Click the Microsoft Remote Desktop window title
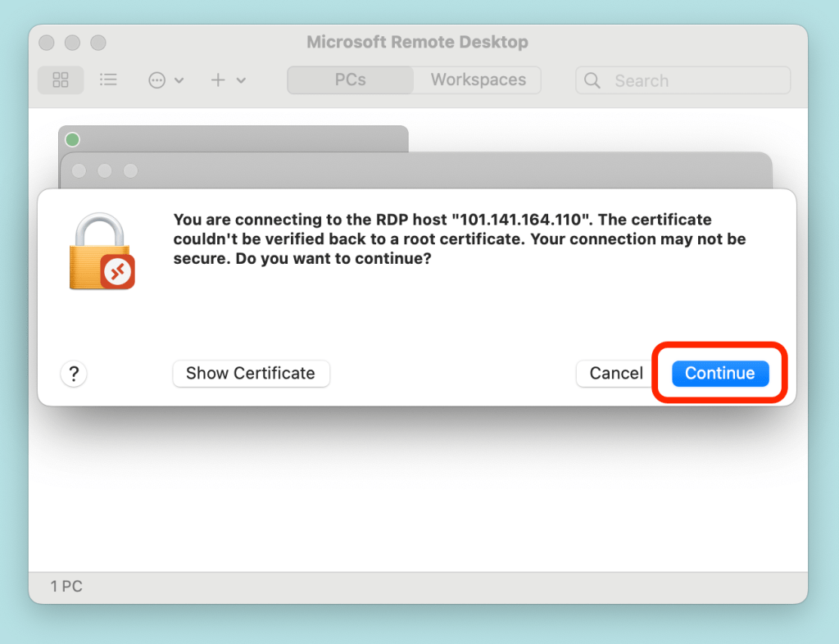839x644 pixels. 417,42
